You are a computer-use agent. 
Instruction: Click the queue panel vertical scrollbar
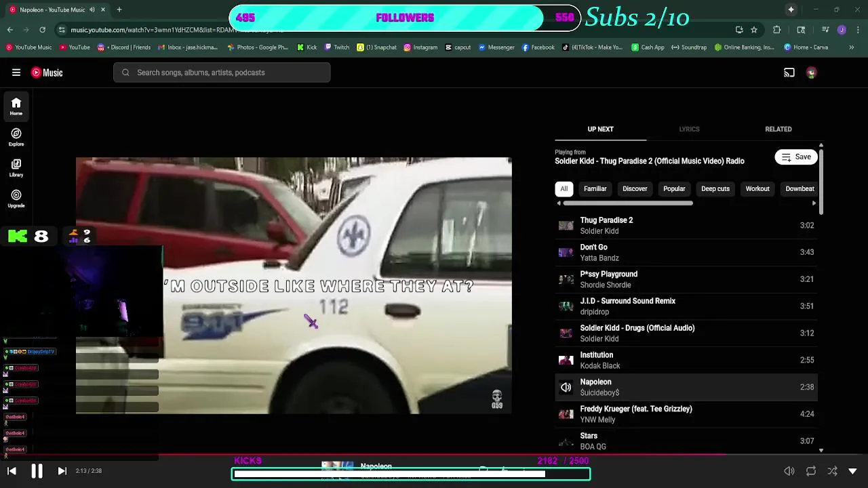pos(821,183)
